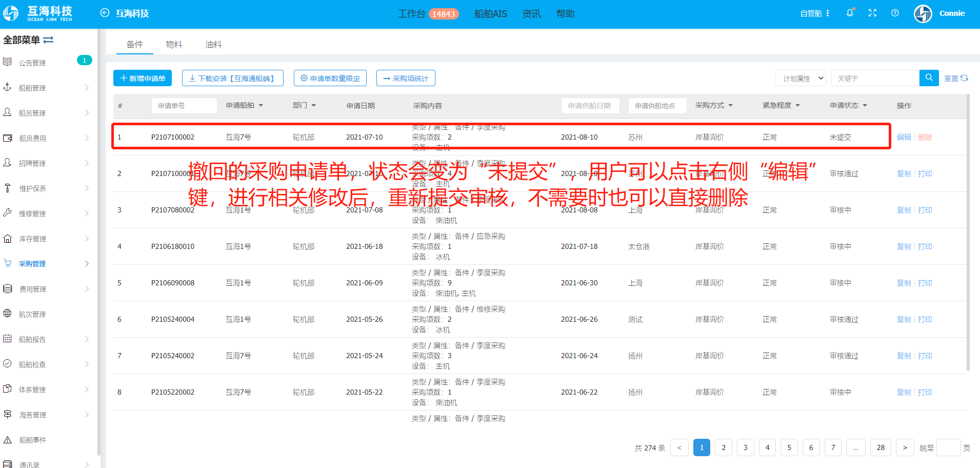Switch to the 备件 tab

click(135, 45)
